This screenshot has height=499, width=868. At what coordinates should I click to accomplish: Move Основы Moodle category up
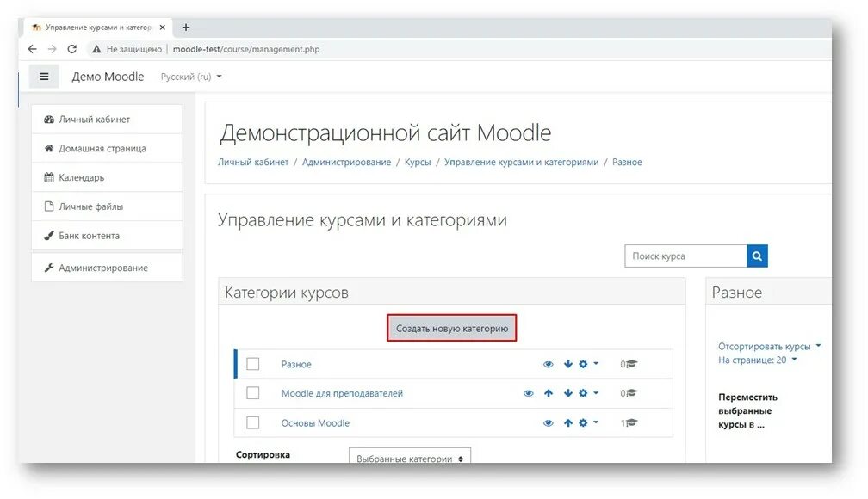[x=568, y=422]
